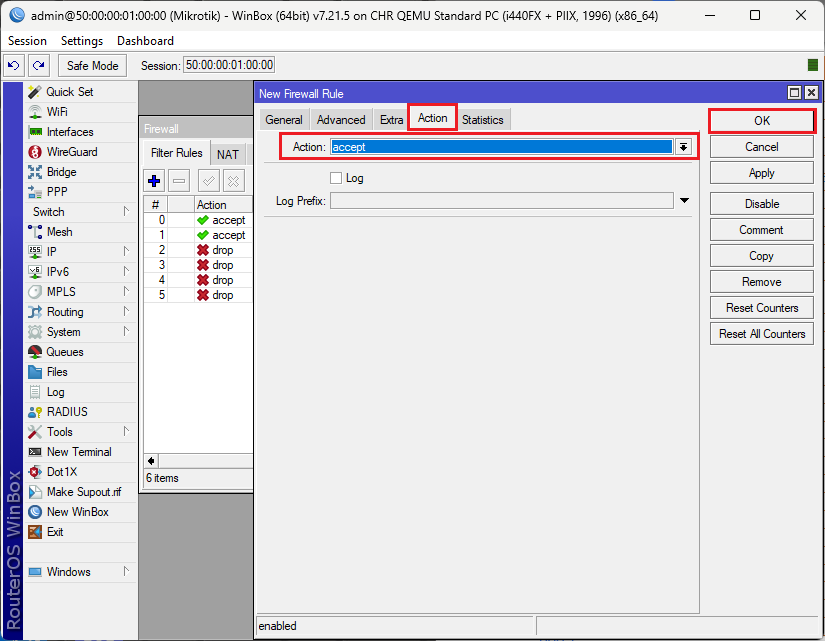Select firewall rule 0 accept row

click(x=198, y=220)
